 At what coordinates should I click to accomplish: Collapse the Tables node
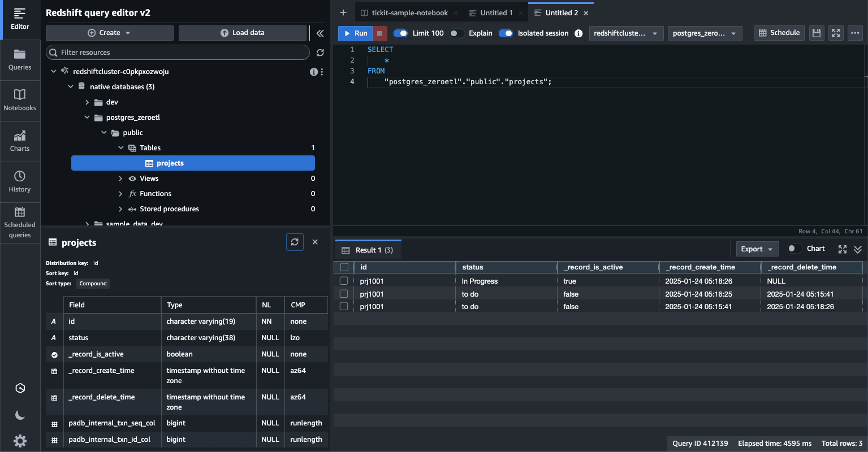click(120, 148)
